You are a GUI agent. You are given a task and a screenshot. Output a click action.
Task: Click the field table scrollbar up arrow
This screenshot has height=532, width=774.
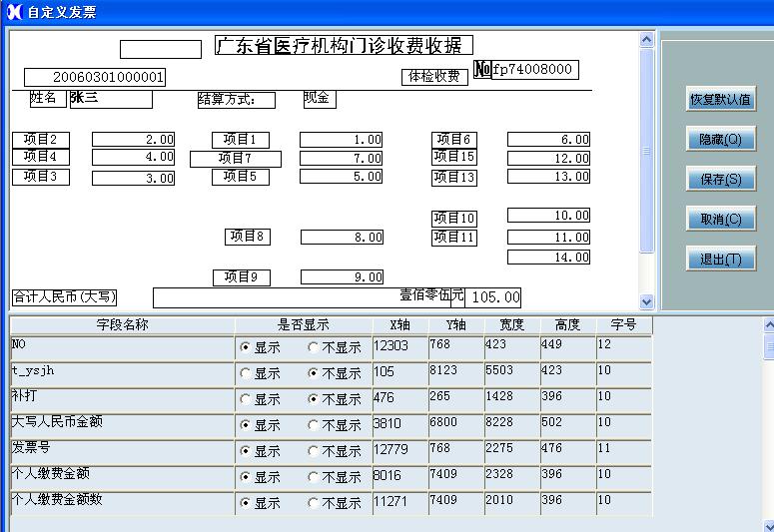click(x=768, y=324)
